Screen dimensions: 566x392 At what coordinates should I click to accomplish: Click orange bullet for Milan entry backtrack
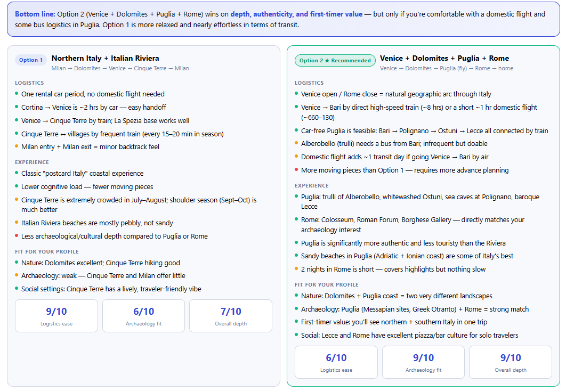click(x=17, y=146)
